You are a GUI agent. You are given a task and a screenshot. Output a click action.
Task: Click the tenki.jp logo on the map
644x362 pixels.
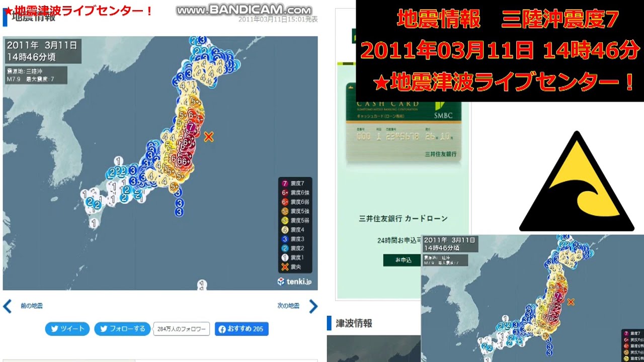tap(294, 282)
